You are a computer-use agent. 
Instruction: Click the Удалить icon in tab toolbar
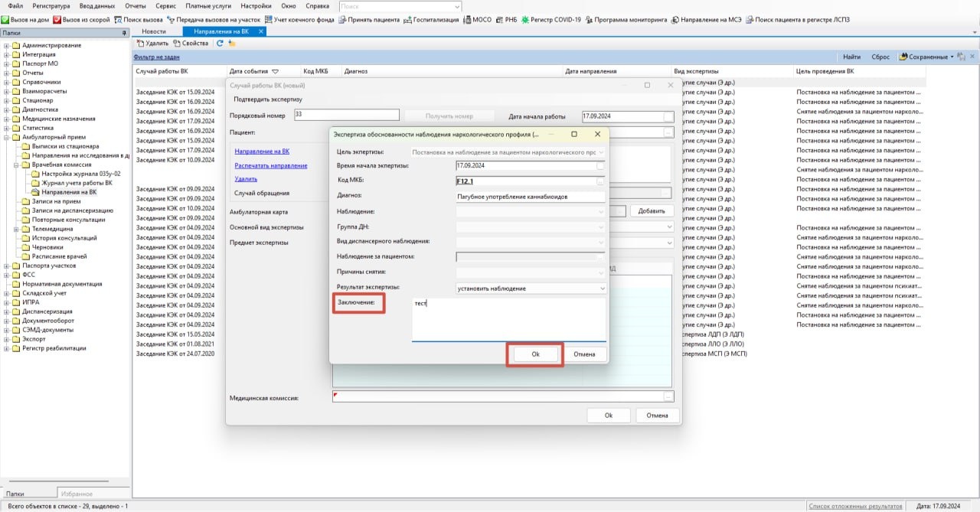(x=140, y=44)
